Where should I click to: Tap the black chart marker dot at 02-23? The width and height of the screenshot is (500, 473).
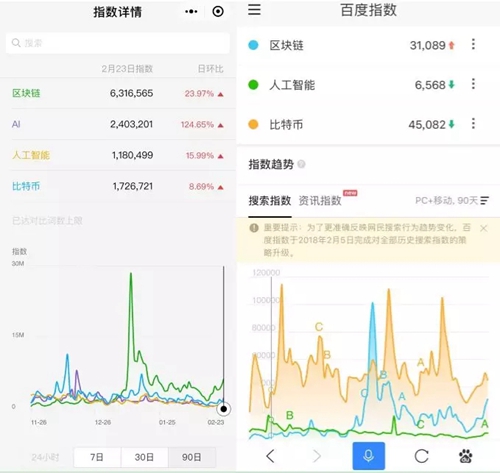click(224, 409)
